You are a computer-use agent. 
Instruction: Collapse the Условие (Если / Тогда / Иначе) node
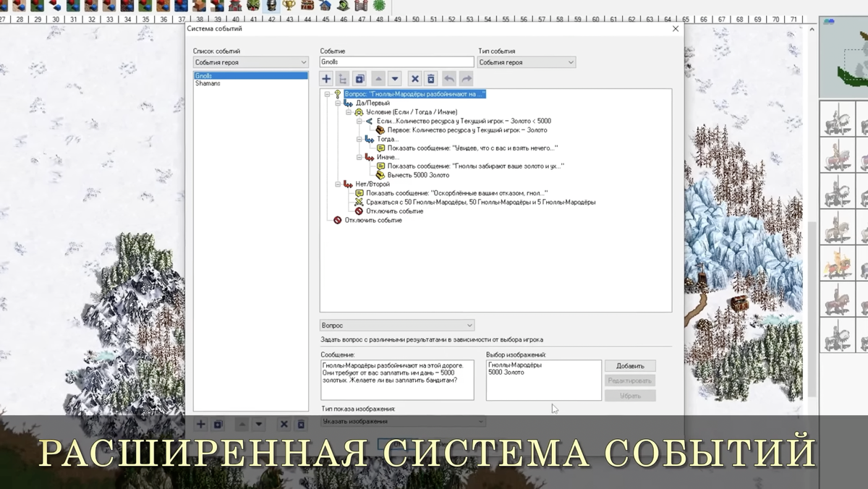pos(349,112)
